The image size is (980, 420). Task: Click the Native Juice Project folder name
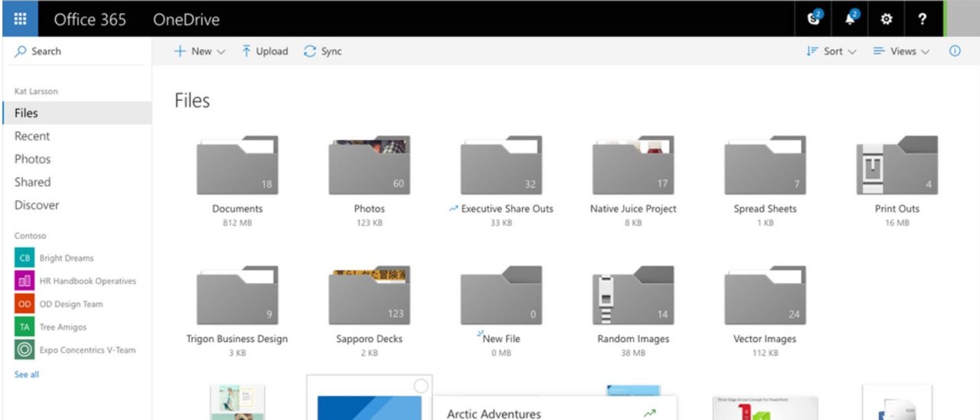[633, 208]
